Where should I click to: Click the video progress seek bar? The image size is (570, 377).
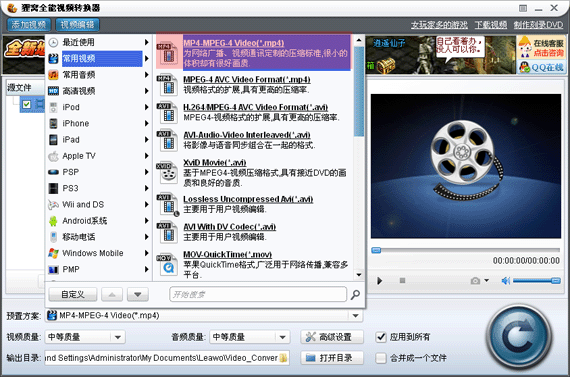point(465,250)
